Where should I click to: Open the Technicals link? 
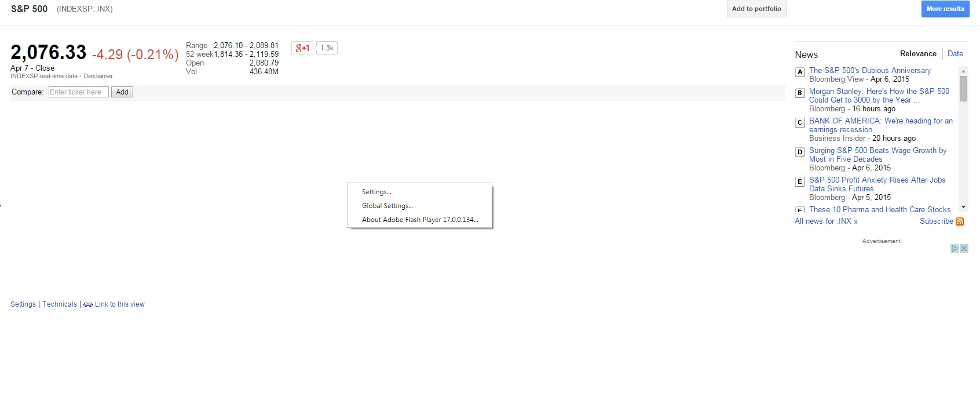click(60, 304)
